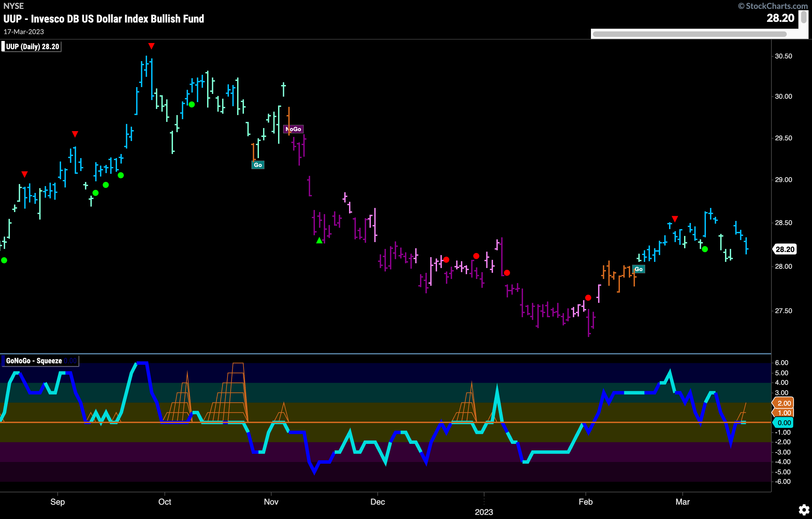Click the '30.50' price axis label
The height and width of the screenshot is (519, 812).
(783, 56)
